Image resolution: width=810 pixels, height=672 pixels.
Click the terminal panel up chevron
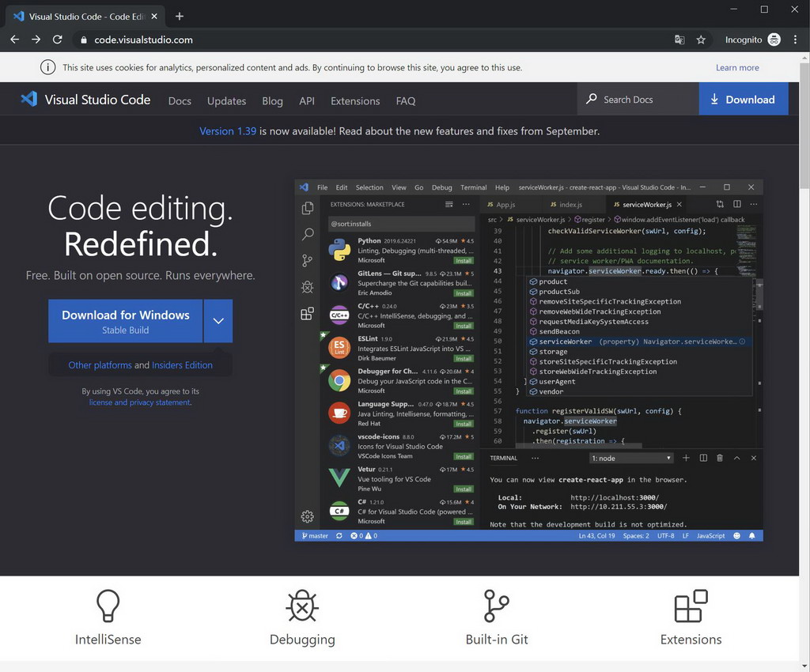[736, 458]
